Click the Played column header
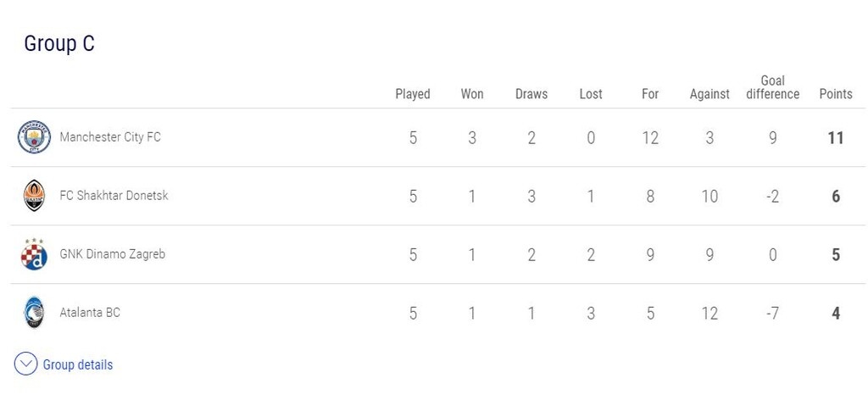 coord(413,94)
